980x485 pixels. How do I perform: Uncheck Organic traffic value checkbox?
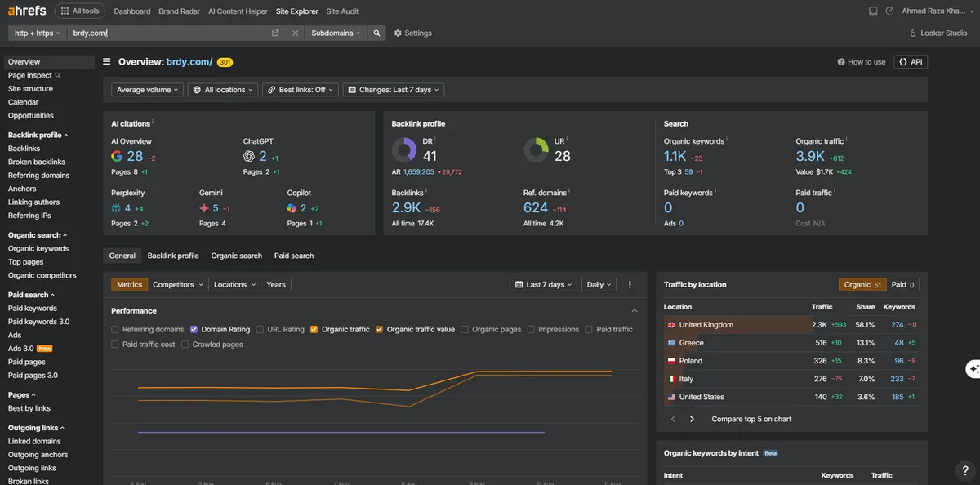[380, 330]
